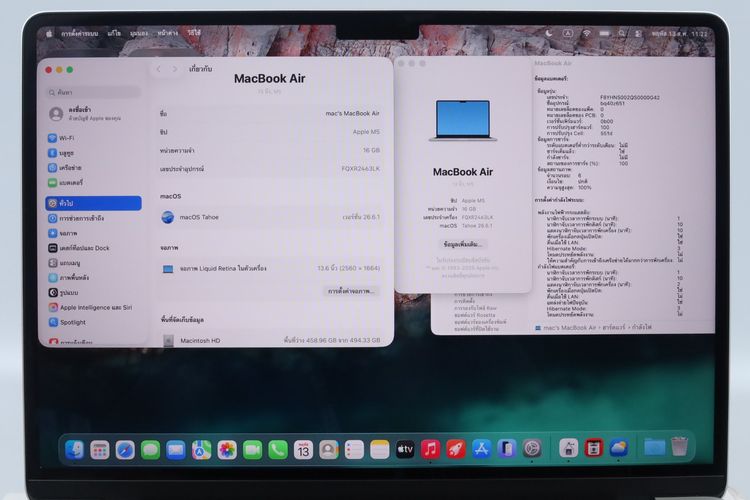Select จอภาพ Displays in sidebar
The width and height of the screenshot is (750, 500).
[93, 233]
